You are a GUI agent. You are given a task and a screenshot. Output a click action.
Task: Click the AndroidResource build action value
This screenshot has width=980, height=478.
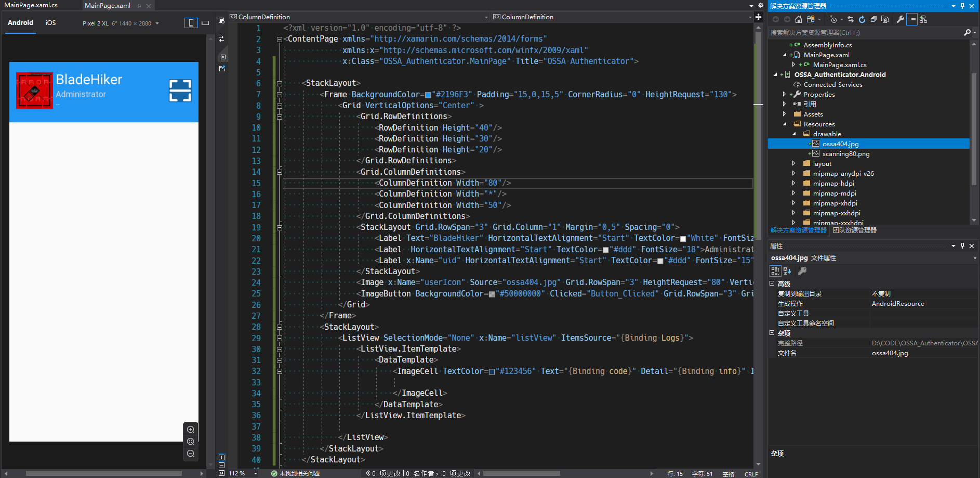pos(898,303)
